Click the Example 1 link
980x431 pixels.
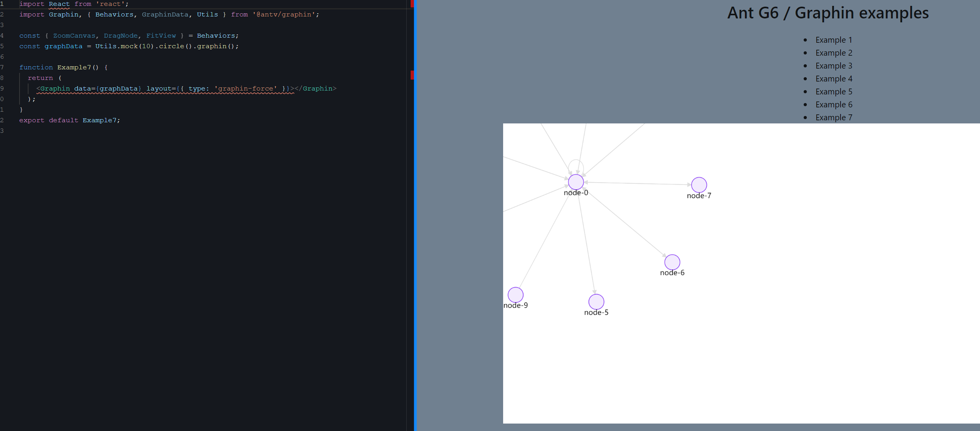[x=833, y=40]
